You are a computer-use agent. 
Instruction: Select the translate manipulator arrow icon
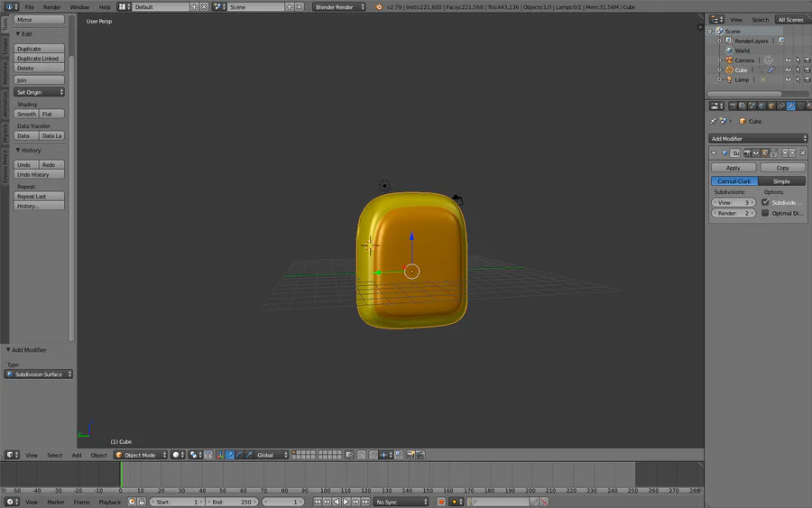(x=229, y=455)
